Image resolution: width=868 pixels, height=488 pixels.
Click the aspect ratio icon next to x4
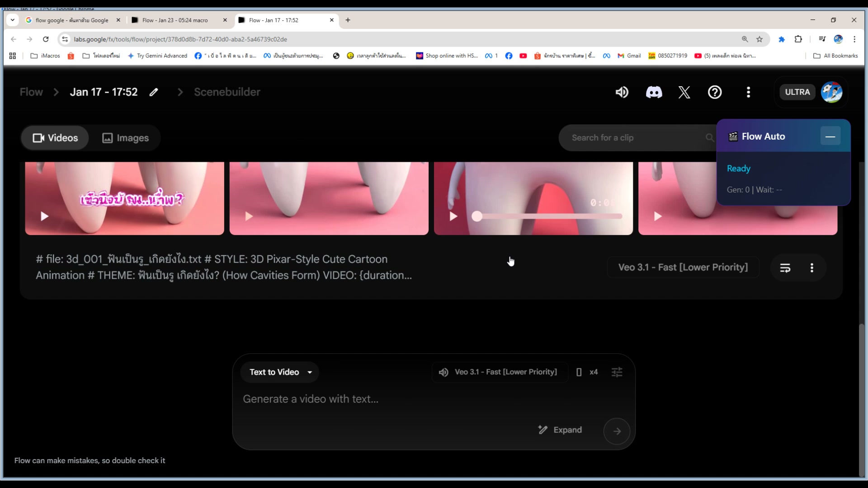(579, 372)
